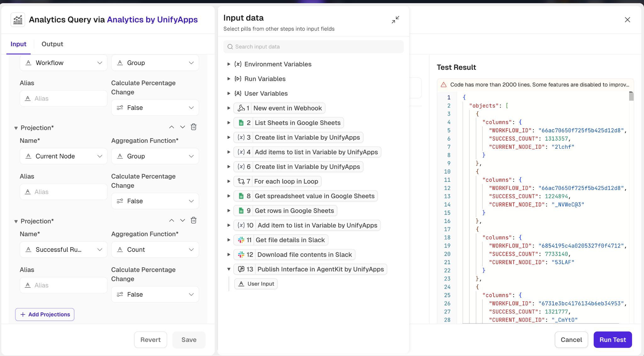Open the Count aggregation function dropdown
This screenshot has height=356, width=644.
click(x=155, y=249)
